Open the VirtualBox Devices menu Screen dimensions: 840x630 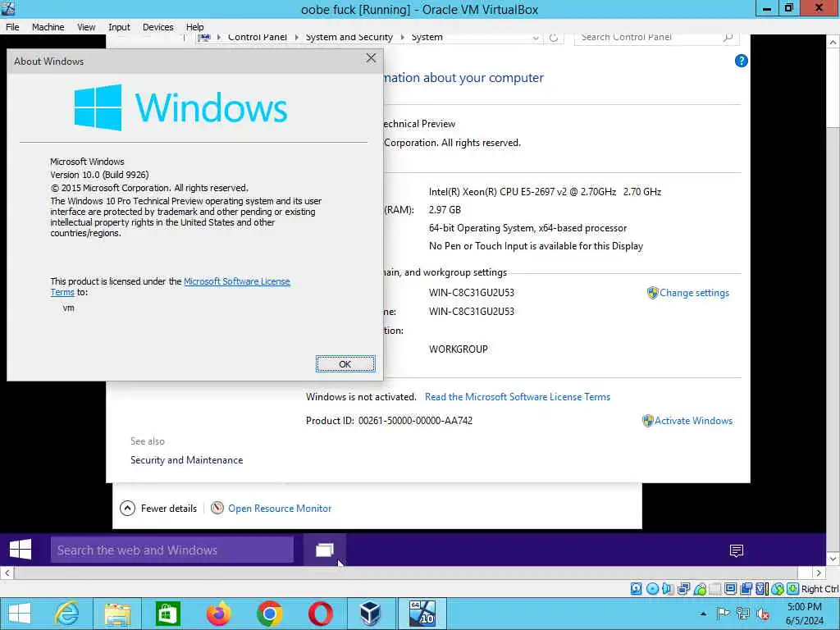[158, 27]
